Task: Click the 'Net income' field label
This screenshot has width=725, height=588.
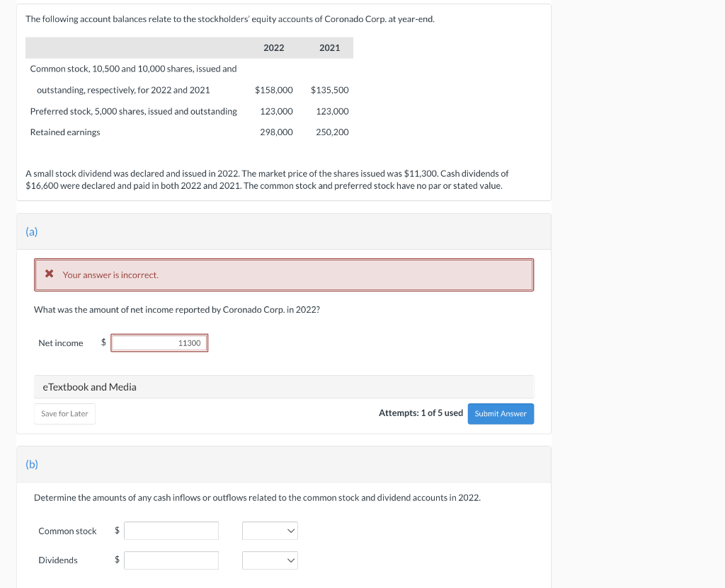Action: click(x=61, y=343)
